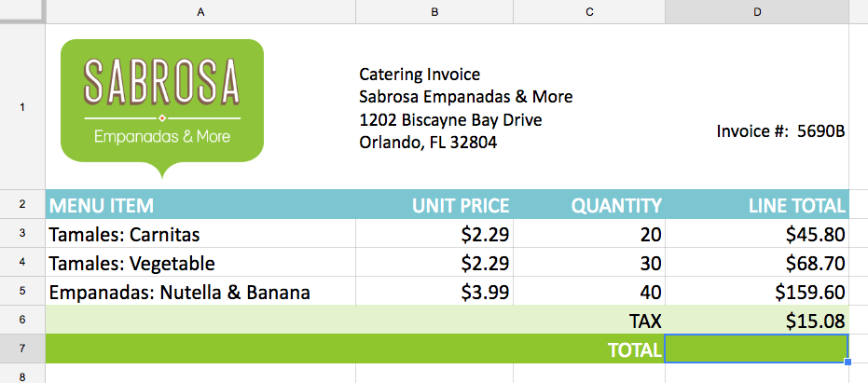This screenshot has width=868, height=383.
Task: Click the row 6 header
Action: [x=22, y=320]
